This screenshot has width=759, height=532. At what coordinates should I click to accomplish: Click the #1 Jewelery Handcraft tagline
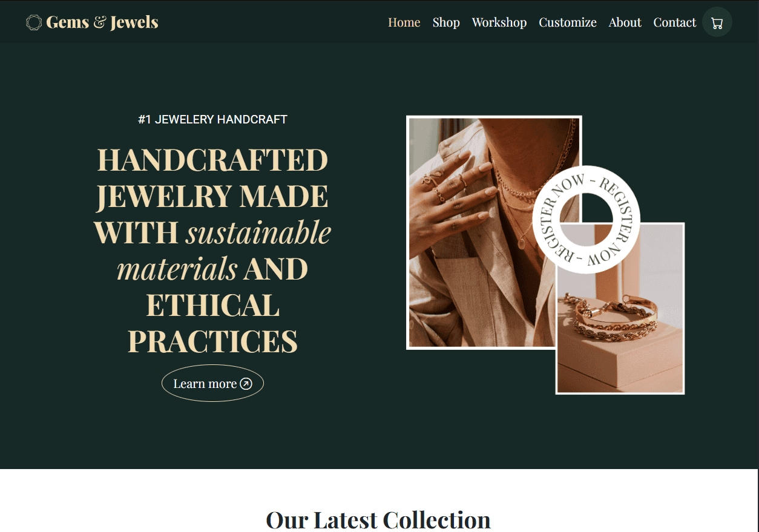(x=212, y=119)
